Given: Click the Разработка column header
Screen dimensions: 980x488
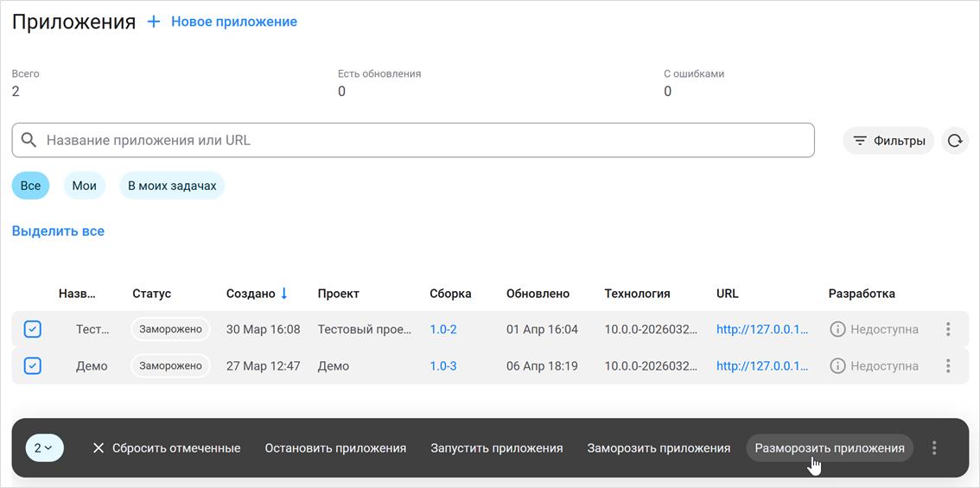Looking at the screenshot, I should click(x=862, y=294).
